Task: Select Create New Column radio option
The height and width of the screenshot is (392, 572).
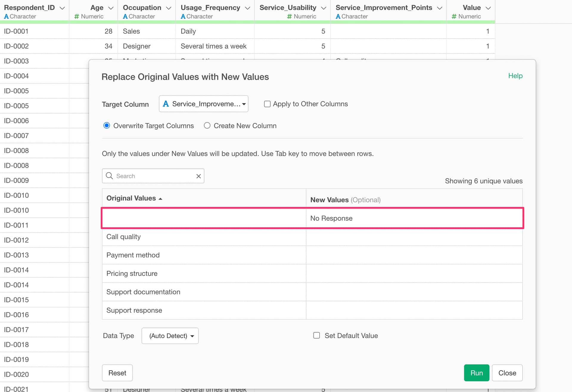Action: pyautogui.click(x=207, y=126)
